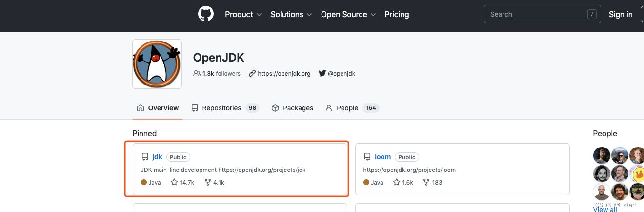Viewport: 644px width, 212px height.
Task: Open first avatar in second People row
Action: tap(602, 173)
